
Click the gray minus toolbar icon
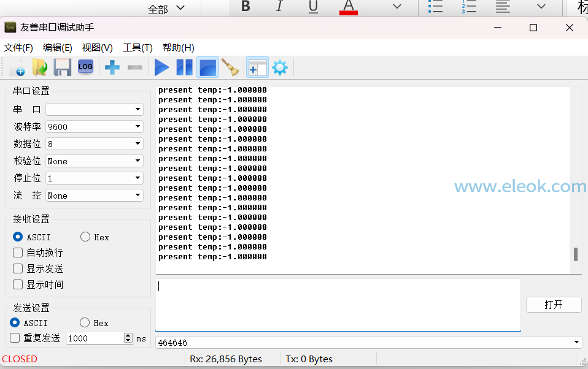[x=135, y=68]
